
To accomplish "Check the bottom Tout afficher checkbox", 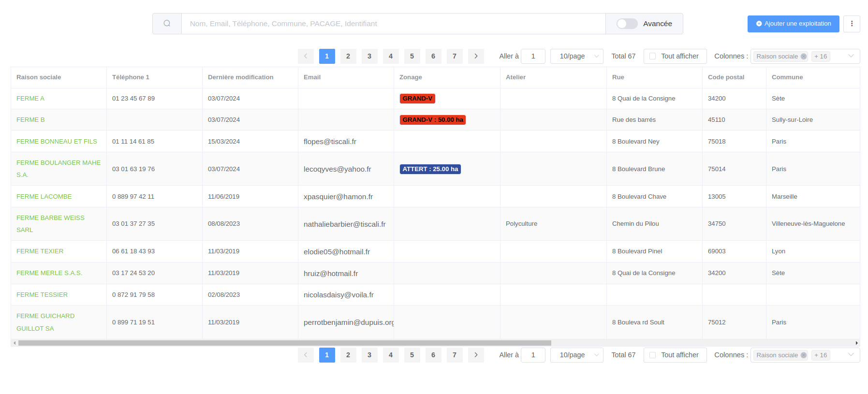I will (652, 355).
